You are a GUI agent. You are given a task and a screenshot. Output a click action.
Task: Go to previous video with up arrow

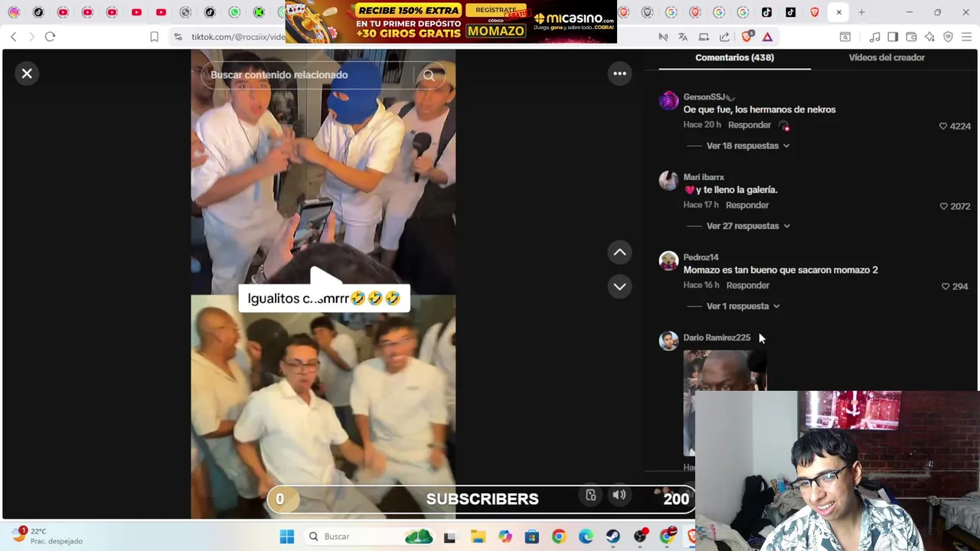tap(619, 252)
